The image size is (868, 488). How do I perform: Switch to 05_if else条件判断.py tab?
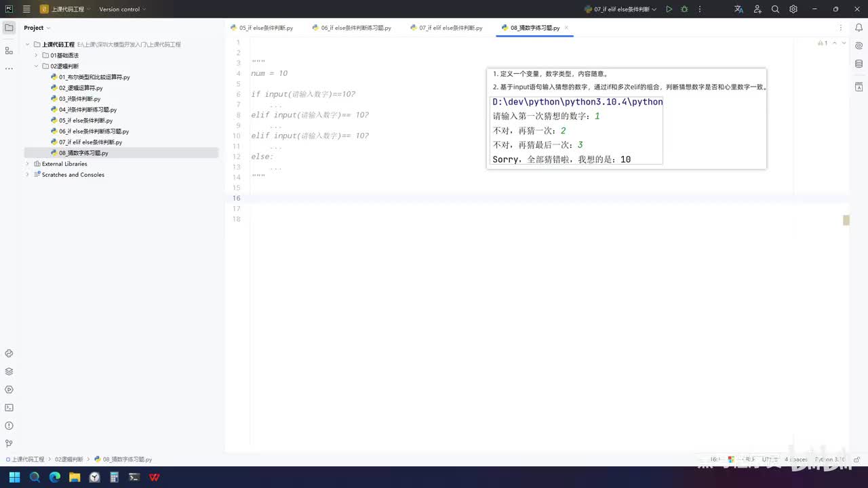pos(262,28)
